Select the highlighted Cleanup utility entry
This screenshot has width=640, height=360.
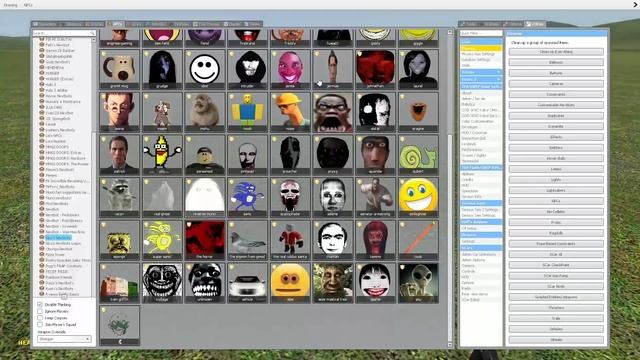coord(481,48)
